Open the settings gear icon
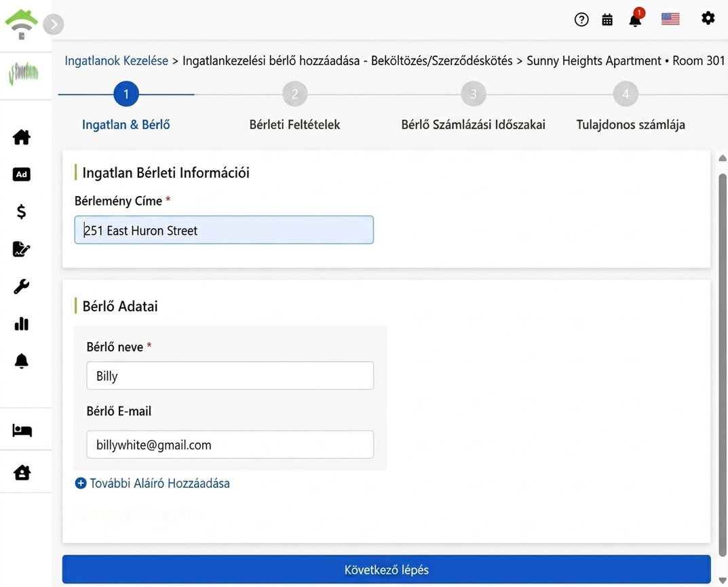Screen dimensions: 728x587 (708, 18)
